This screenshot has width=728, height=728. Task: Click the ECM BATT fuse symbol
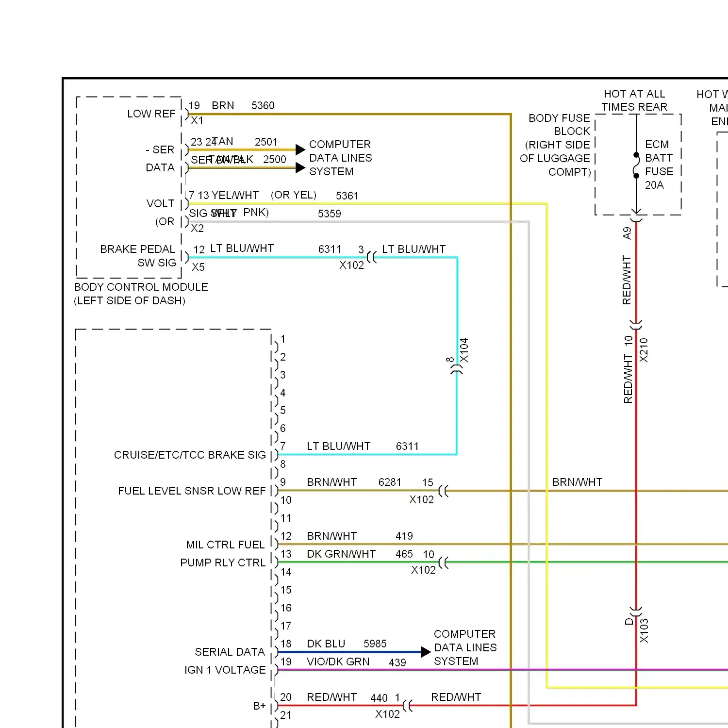point(636,165)
